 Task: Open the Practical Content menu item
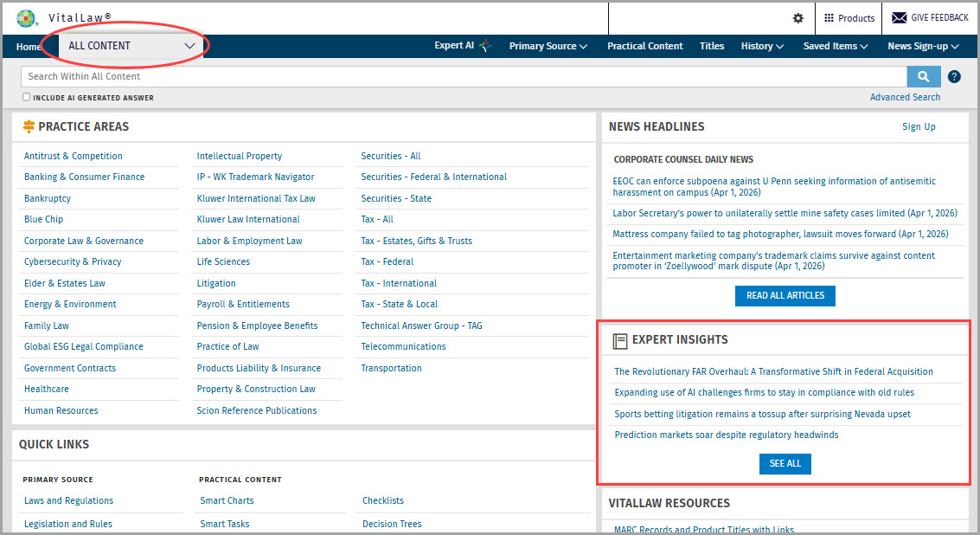point(645,46)
